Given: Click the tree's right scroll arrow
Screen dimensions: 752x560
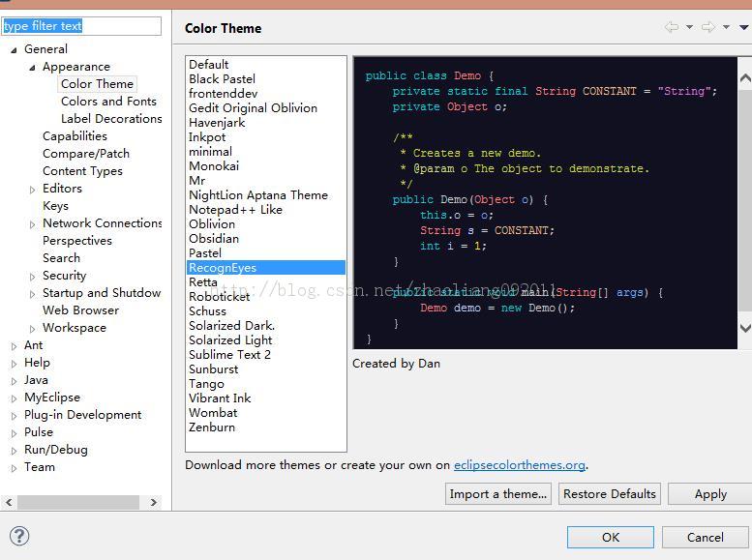Looking at the screenshot, I should pyautogui.click(x=153, y=502).
